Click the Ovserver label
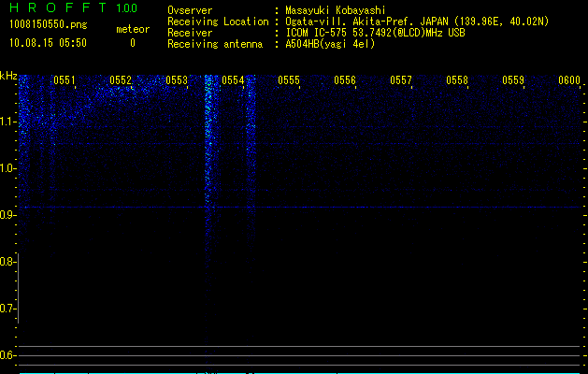588x374 pixels. (x=190, y=10)
